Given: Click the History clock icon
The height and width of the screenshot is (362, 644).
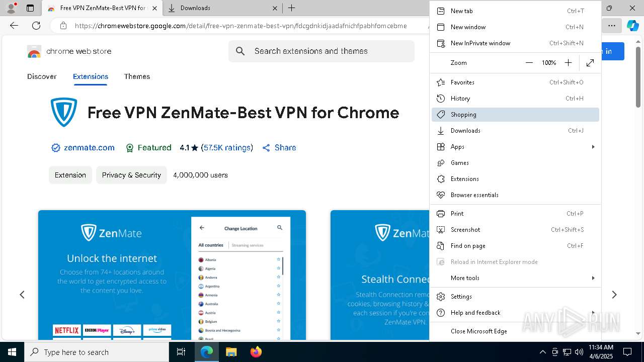Looking at the screenshot, I should pyautogui.click(x=441, y=99).
